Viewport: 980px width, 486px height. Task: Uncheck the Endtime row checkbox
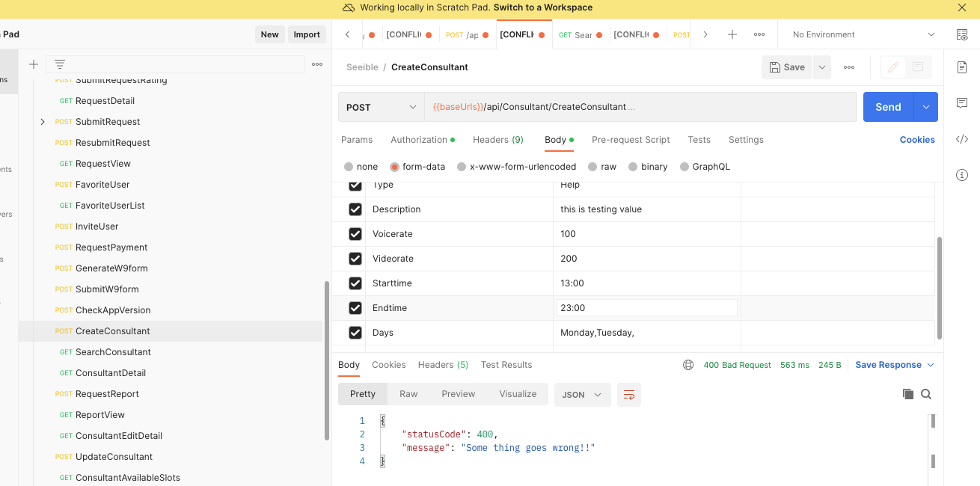coord(355,308)
